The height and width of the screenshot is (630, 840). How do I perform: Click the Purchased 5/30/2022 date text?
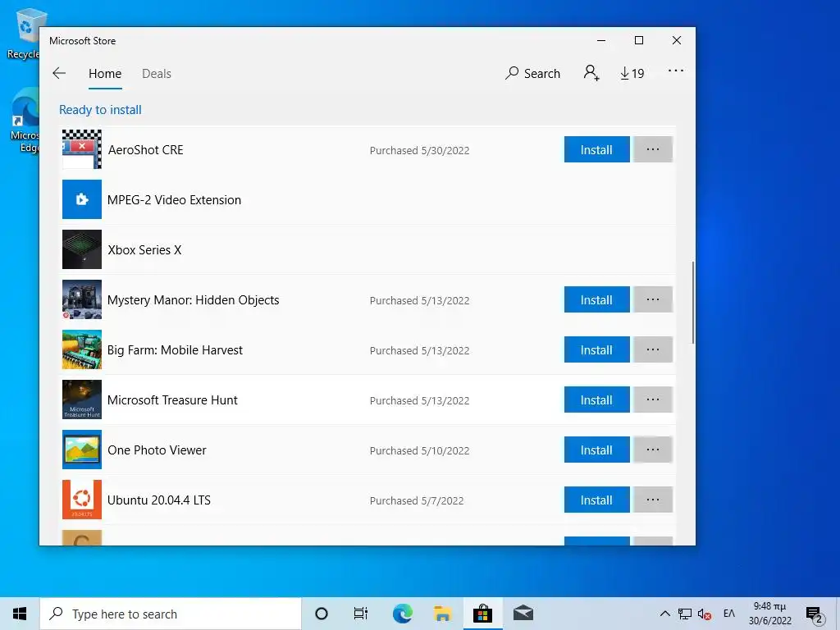(419, 151)
